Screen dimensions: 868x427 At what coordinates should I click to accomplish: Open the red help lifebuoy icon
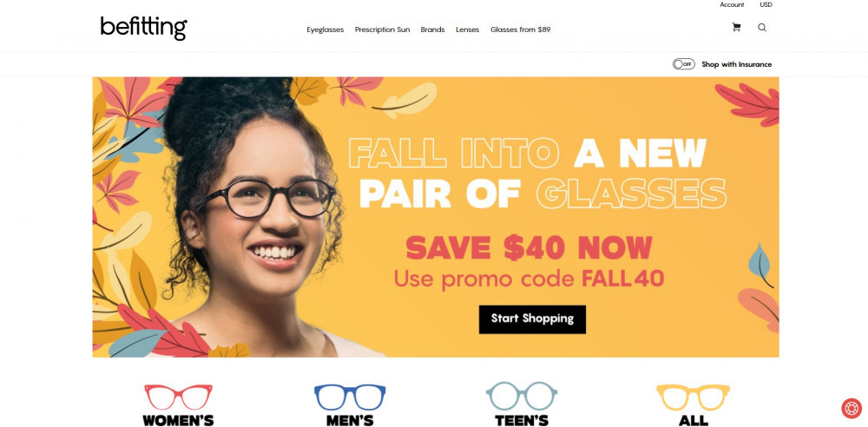tap(851, 408)
